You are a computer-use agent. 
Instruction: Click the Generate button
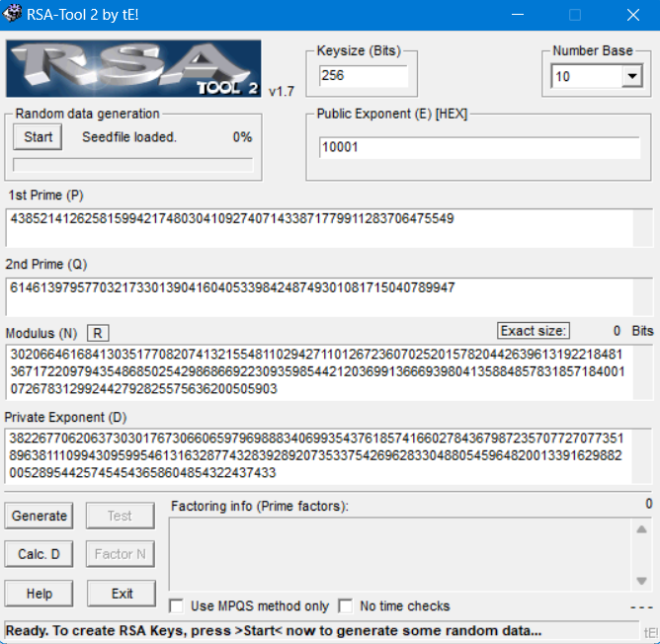40,516
